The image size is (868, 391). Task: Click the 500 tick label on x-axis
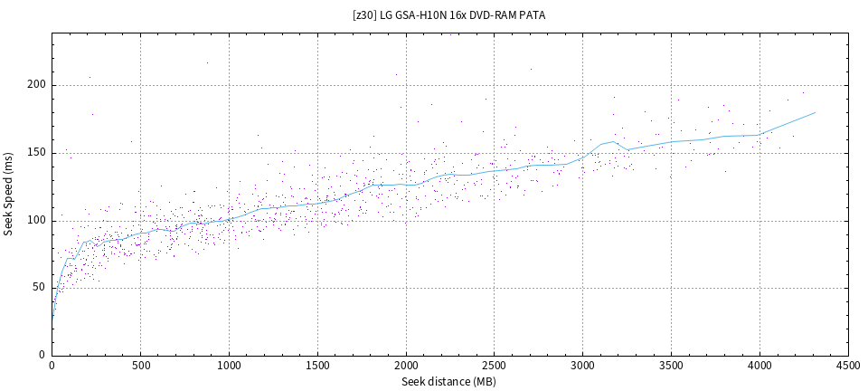140,367
